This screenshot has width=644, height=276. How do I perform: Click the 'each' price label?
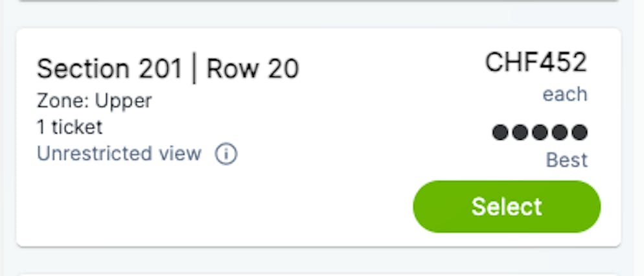coord(565,95)
